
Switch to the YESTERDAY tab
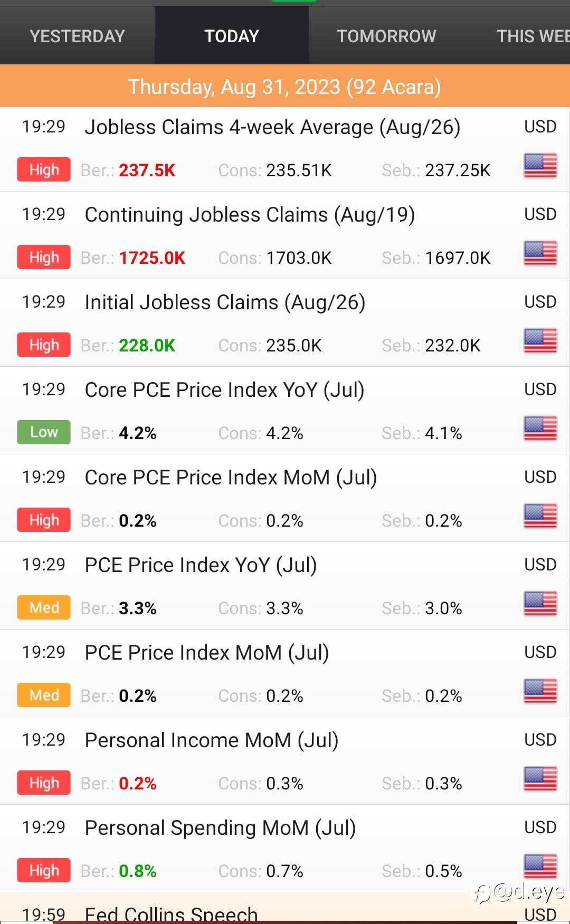click(x=77, y=36)
